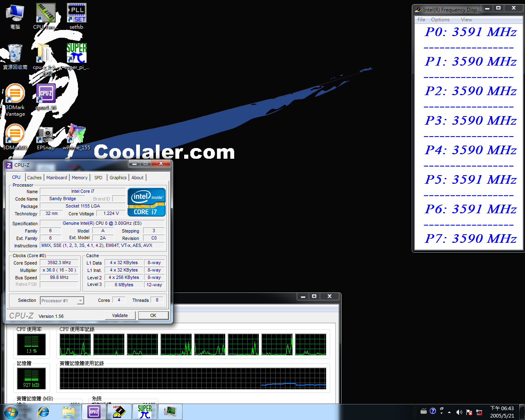Open the 3DMark03 desktop shortcut
Screen dimensions: 525x420
pos(15,137)
